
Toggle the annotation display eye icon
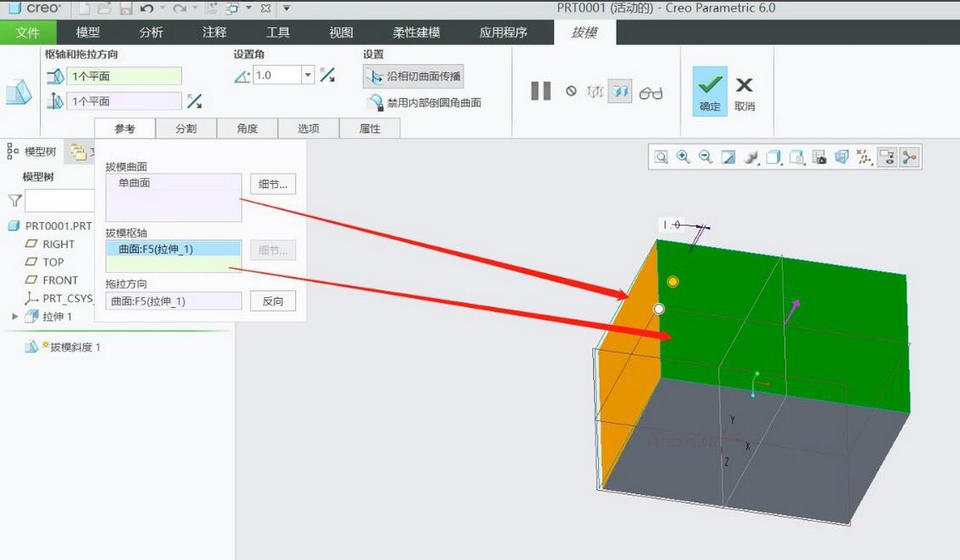[x=887, y=157]
